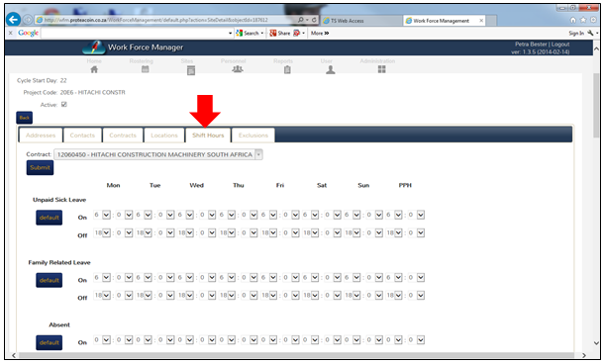The image size is (603, 364).
Task: Click the browser URL address field
Action: pos(165,20)
